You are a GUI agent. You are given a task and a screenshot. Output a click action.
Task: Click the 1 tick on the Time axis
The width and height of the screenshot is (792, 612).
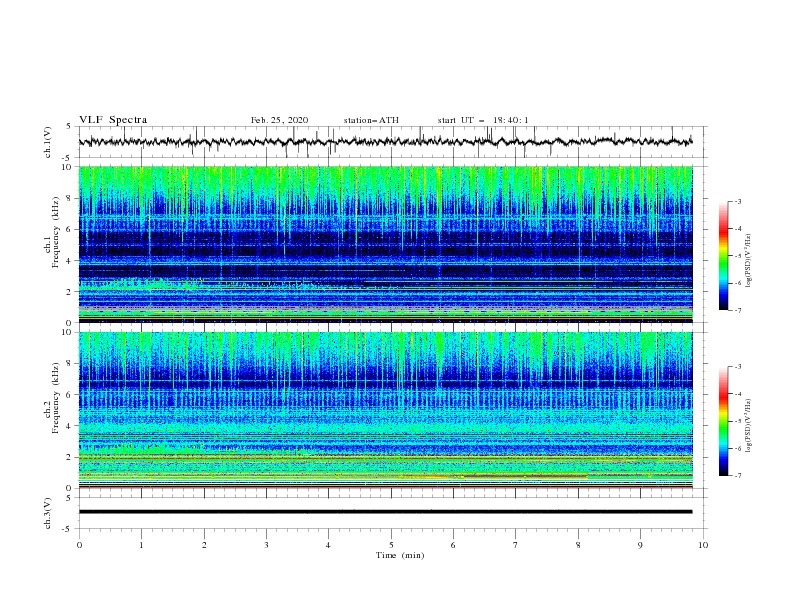141,545
